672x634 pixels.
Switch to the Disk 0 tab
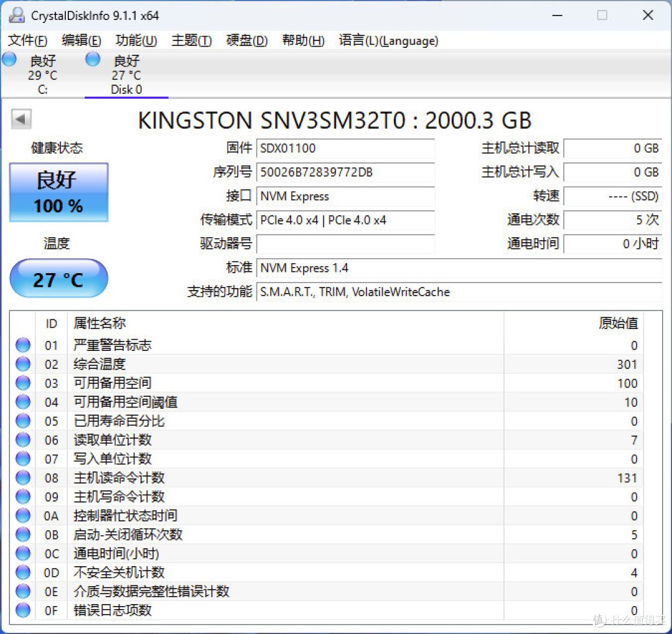tap(126, 75)
